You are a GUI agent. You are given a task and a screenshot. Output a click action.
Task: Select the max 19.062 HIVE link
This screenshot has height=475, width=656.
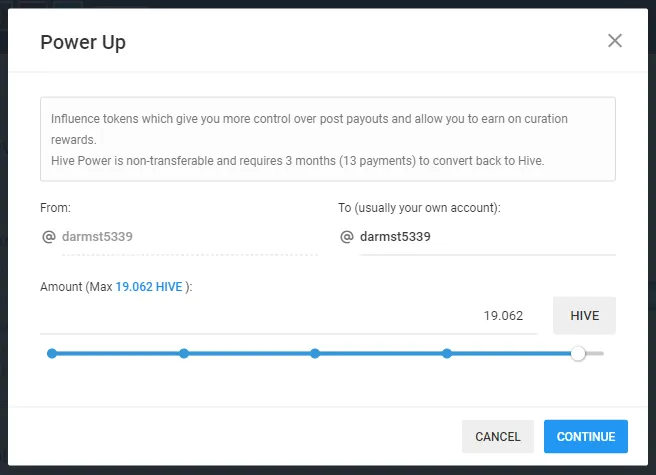coord(149,287)
